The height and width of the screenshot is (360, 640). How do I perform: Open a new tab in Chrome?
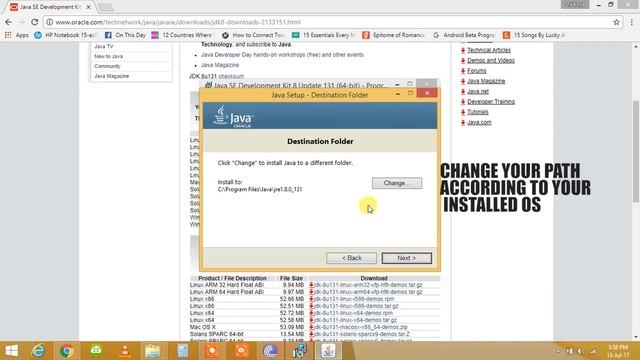106,7
